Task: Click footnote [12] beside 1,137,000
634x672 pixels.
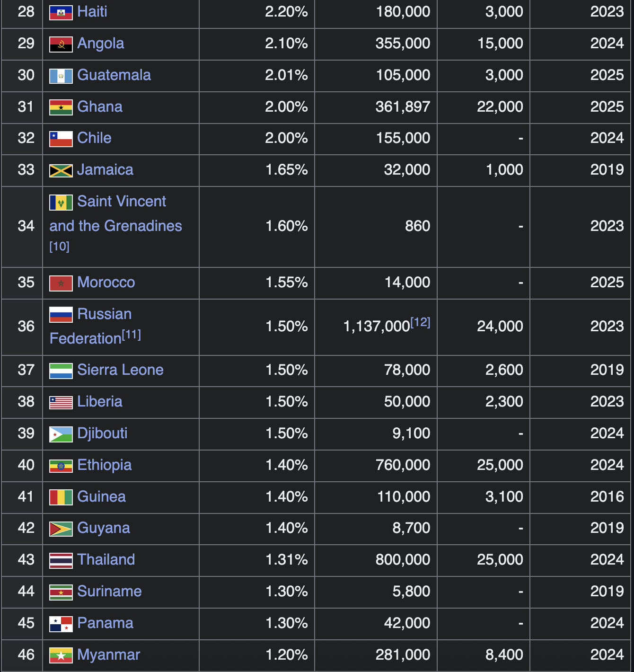Action: (420, 323)
